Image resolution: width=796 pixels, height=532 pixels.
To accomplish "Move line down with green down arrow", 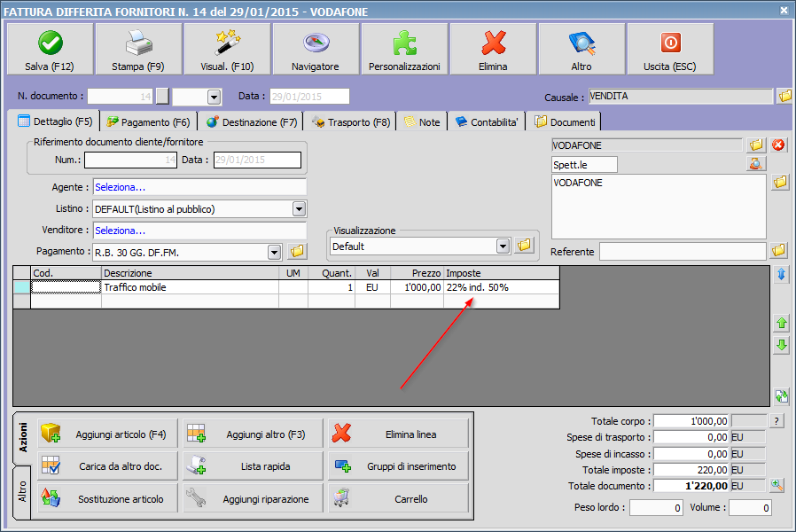I will point(781,346).
